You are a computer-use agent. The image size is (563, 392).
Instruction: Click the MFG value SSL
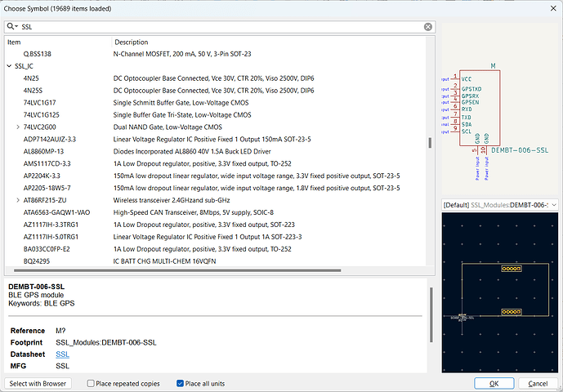point(62,366)
